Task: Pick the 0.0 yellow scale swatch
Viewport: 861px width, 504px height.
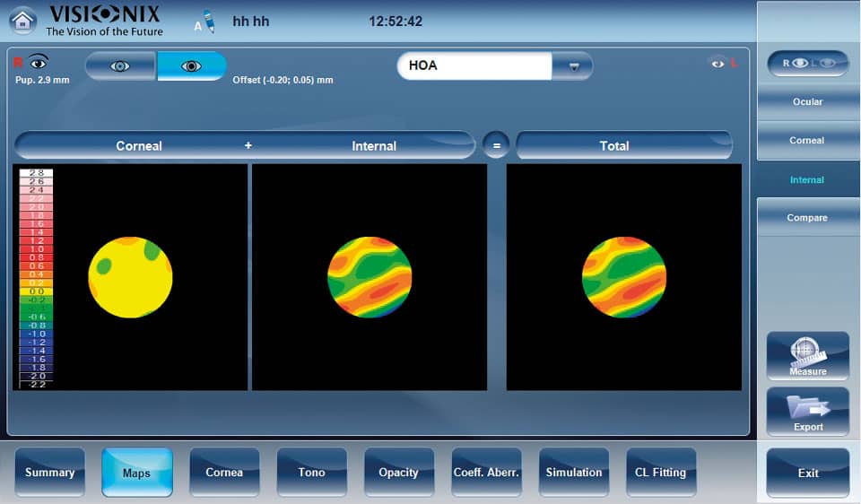Action: (36, 291)
